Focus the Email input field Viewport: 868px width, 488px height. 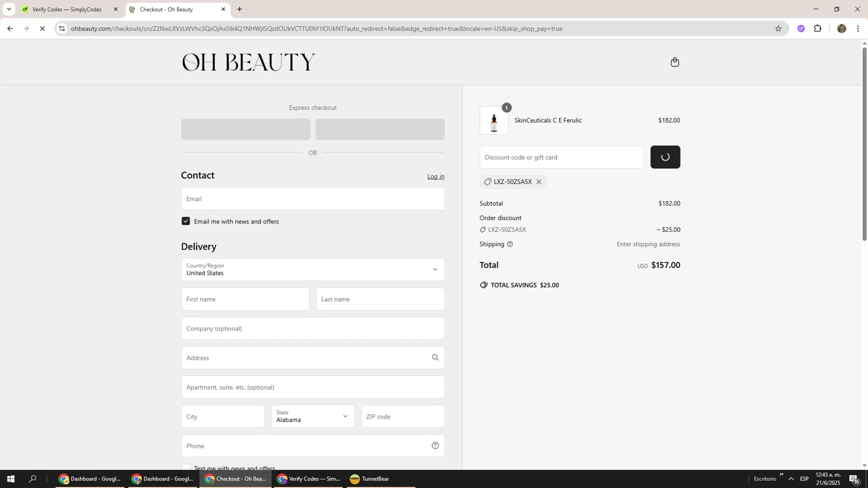(312, 199)
